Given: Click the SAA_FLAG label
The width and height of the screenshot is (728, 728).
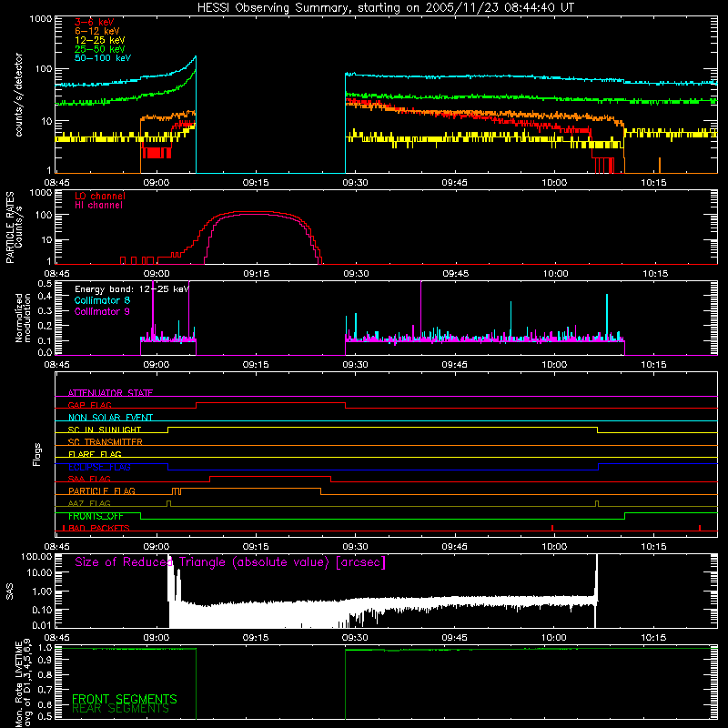Looking at the screenshot, I should click(89, 479).
